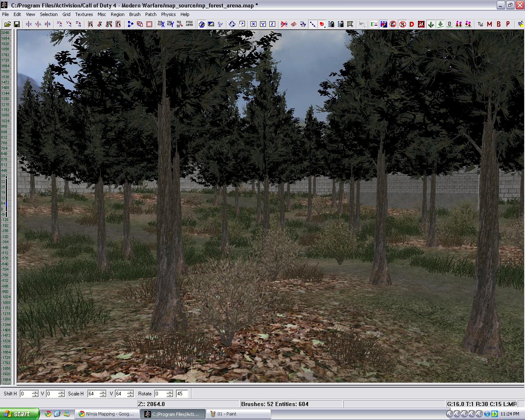Click the crossed-out M icon
This screenshot has width=525, height=420.
click(421, 24)
